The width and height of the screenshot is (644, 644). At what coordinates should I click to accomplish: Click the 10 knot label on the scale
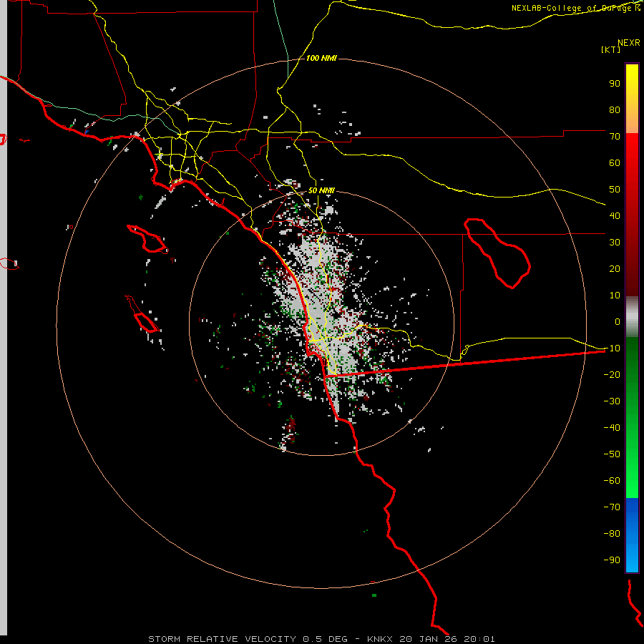coord(615,296)
